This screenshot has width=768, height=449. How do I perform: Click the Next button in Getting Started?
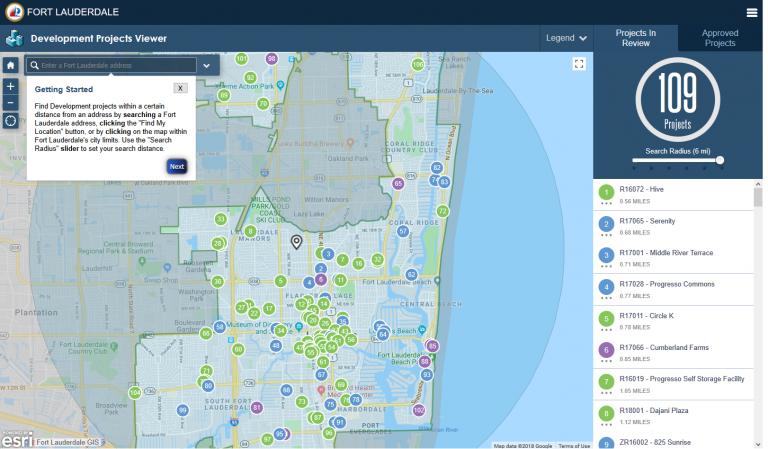click(177, 166)
